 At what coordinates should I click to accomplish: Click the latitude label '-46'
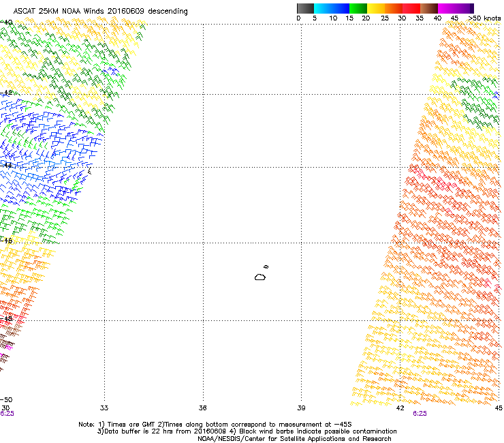(6, 241)
